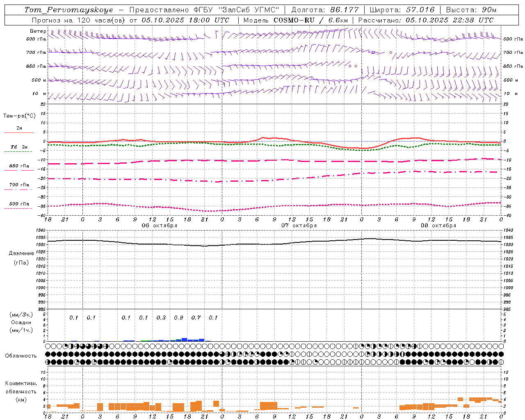
Task: Click the 'Ветер' wind panel label
Action: (38, 31)
